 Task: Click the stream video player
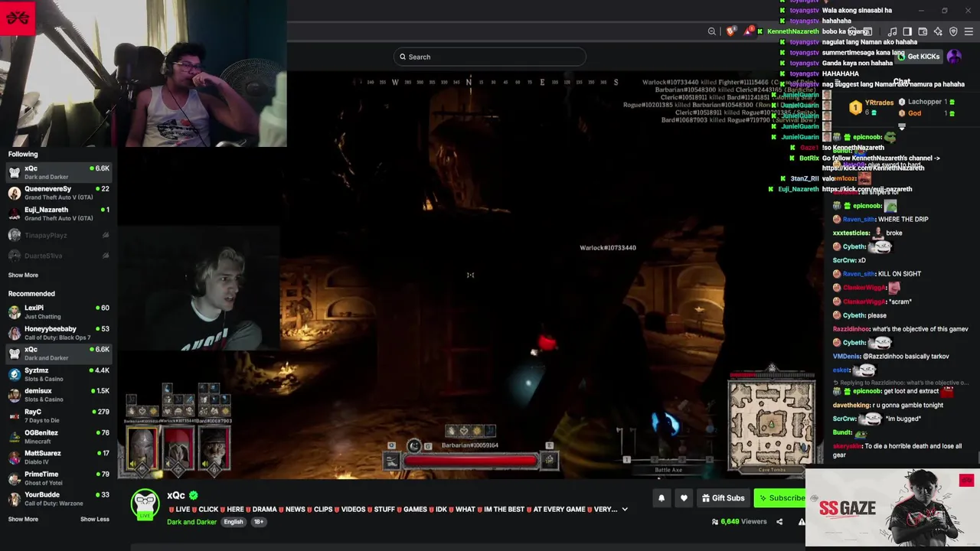click(x=471, y=275)
